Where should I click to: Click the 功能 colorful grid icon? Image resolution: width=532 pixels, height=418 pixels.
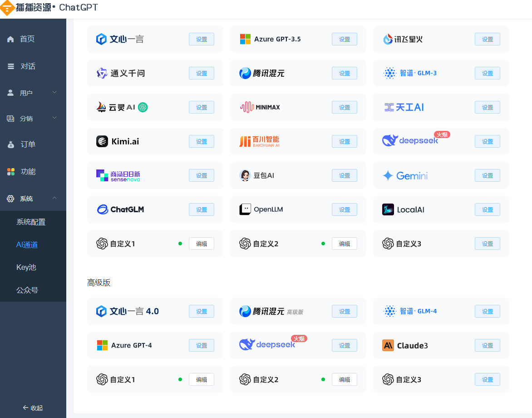pos(11,172)
